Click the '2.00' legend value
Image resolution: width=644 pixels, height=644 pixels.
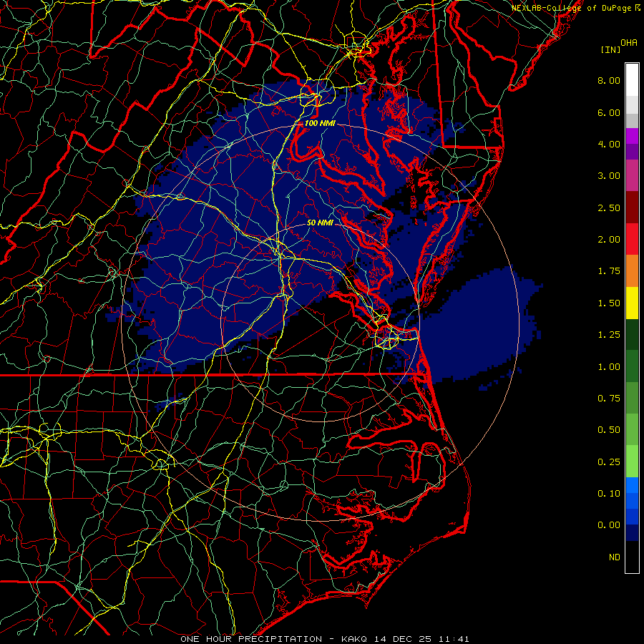pyautogui.click(x=609, y=240)
